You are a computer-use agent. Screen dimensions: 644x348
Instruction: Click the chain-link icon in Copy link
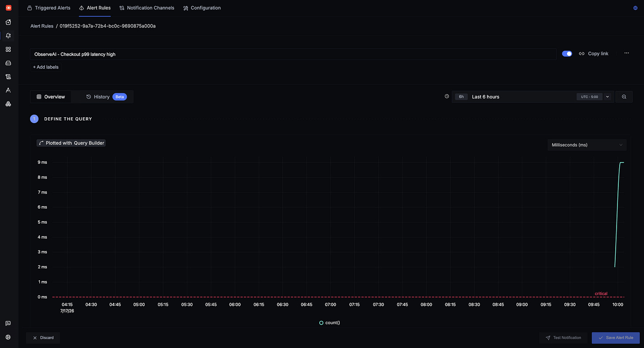click(x=582, y=54)
